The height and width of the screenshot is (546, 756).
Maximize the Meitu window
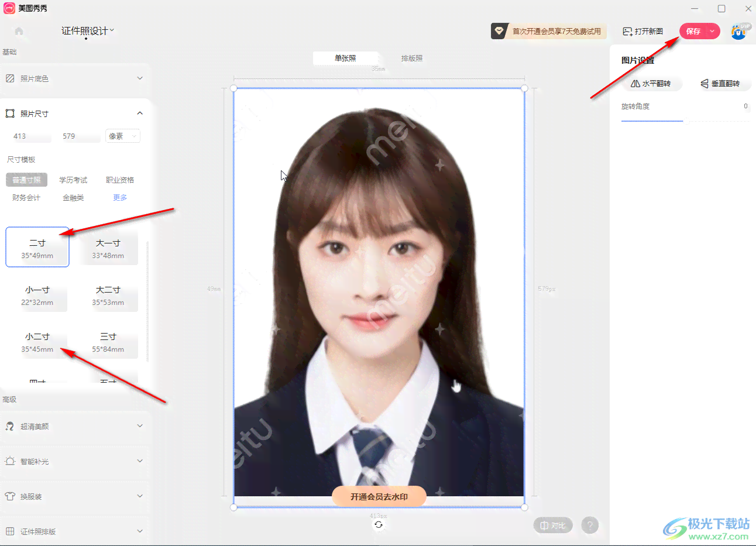coord(721,8)
